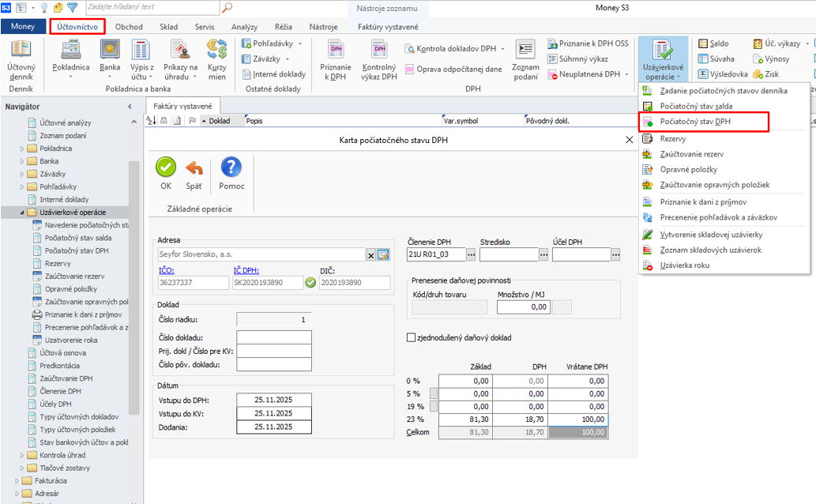Choose Uzávierka roku from the menu
Image resolution: width=816 pixels, height=504 pixels.
[684, 265]
